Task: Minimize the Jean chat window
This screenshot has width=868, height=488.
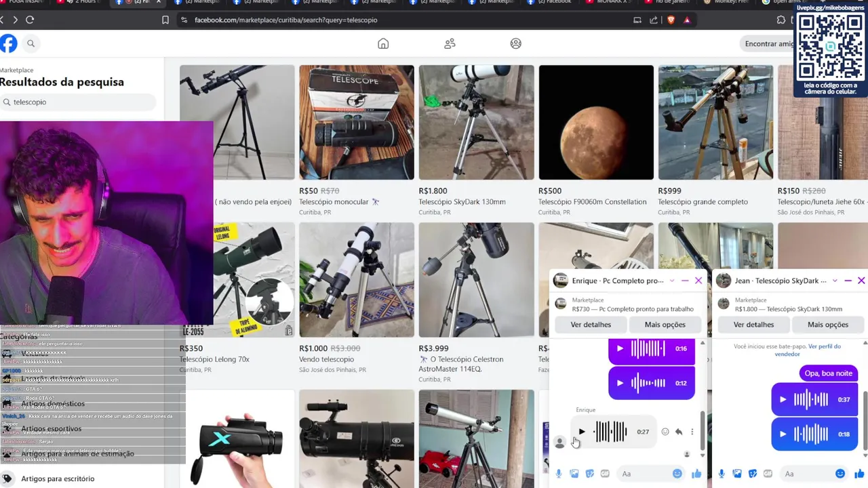Action: pyautogui.click(x=848, y=281)
